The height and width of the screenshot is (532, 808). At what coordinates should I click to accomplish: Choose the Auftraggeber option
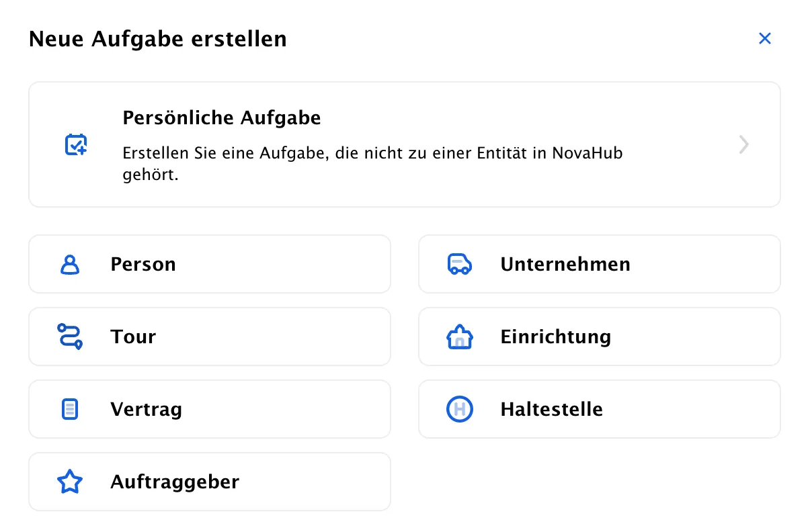pyautogui.click(x=210, y=482)
